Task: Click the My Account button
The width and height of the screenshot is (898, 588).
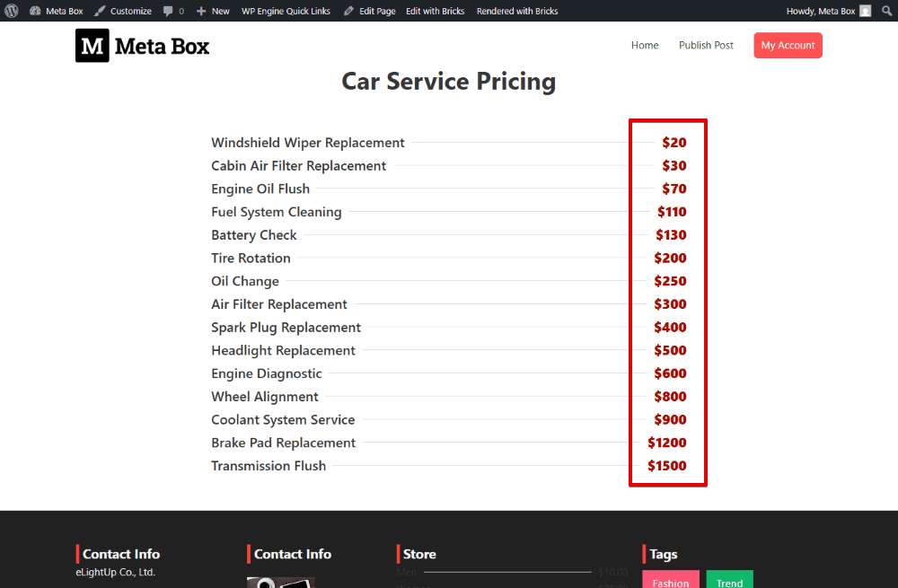Action: click(x=788, y=45)
